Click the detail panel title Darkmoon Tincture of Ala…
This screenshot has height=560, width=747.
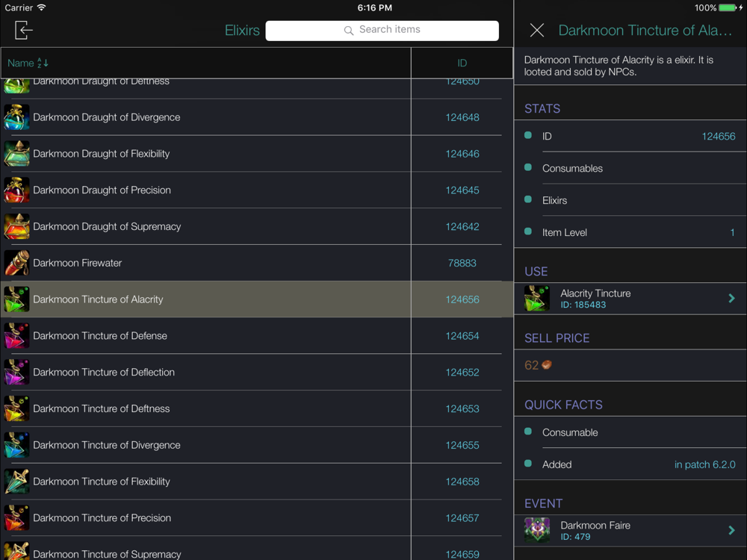coord(645,31)
